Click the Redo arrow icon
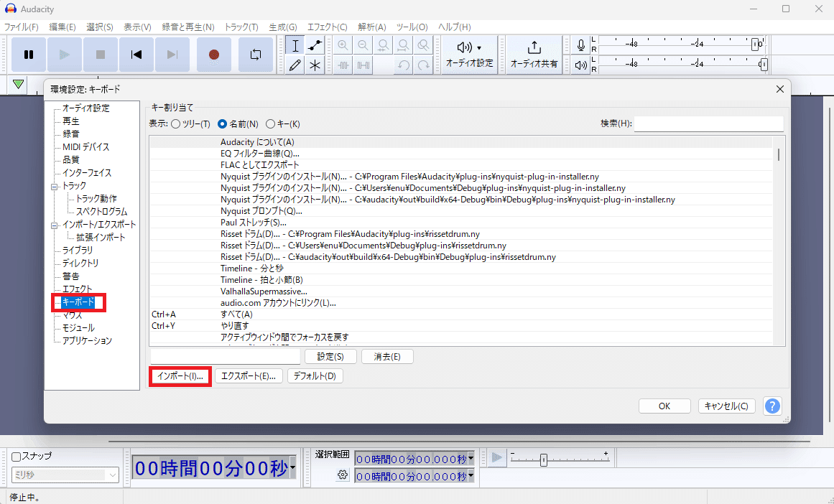Image resolution: width=834 pixels, height=504 pixels. (423, 65)
